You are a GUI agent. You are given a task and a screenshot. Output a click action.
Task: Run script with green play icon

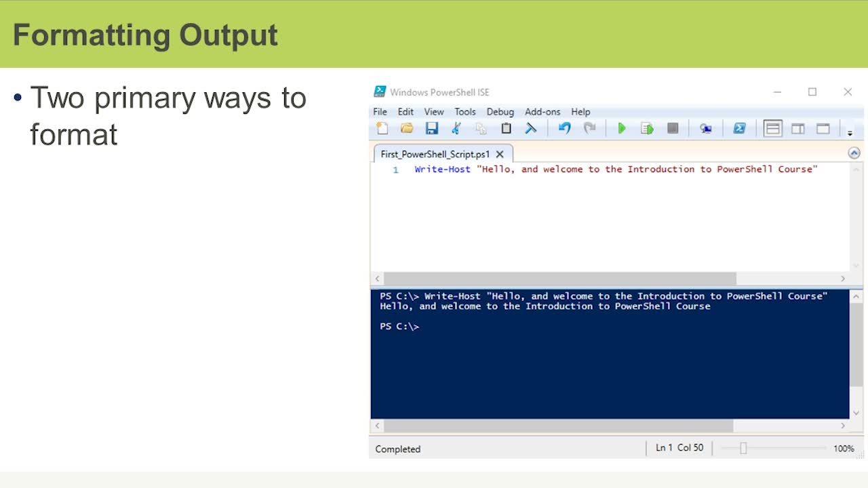pyautogui.click(x=621, y=129)
